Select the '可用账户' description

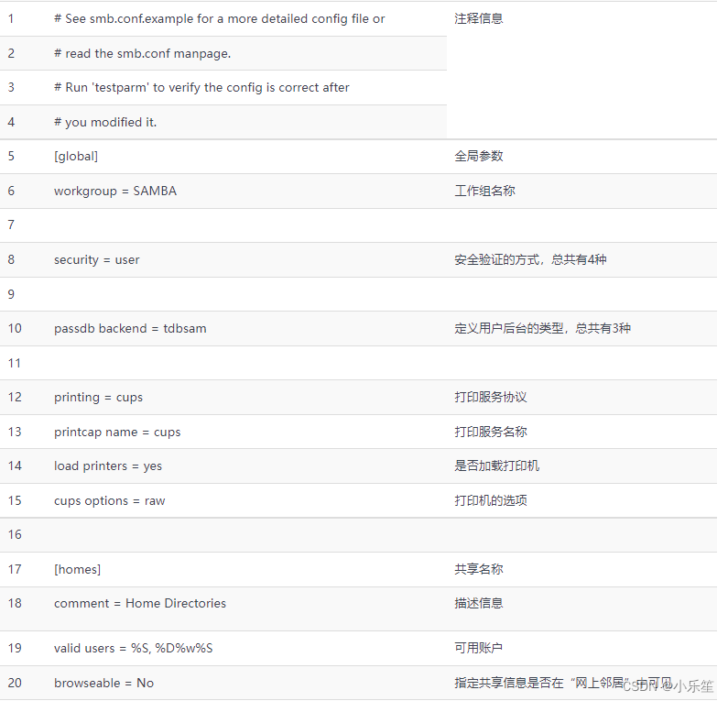tap(478, 648)
